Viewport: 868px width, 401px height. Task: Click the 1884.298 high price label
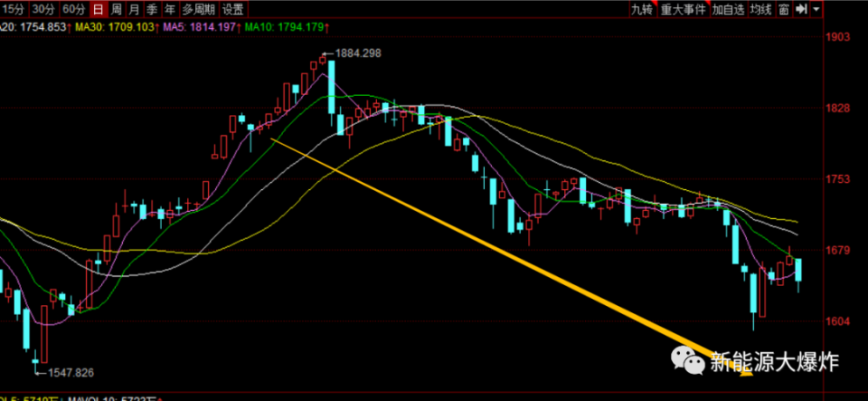tap(358, 53)
